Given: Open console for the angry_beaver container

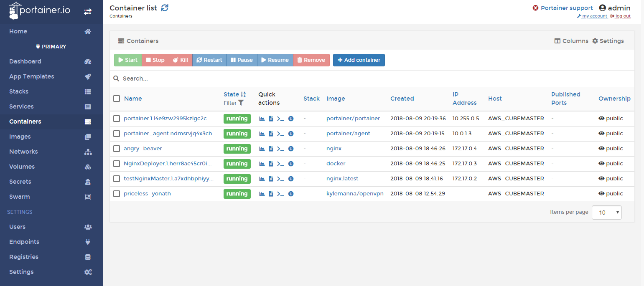Looking at the screenshot, I should (280, 149).
